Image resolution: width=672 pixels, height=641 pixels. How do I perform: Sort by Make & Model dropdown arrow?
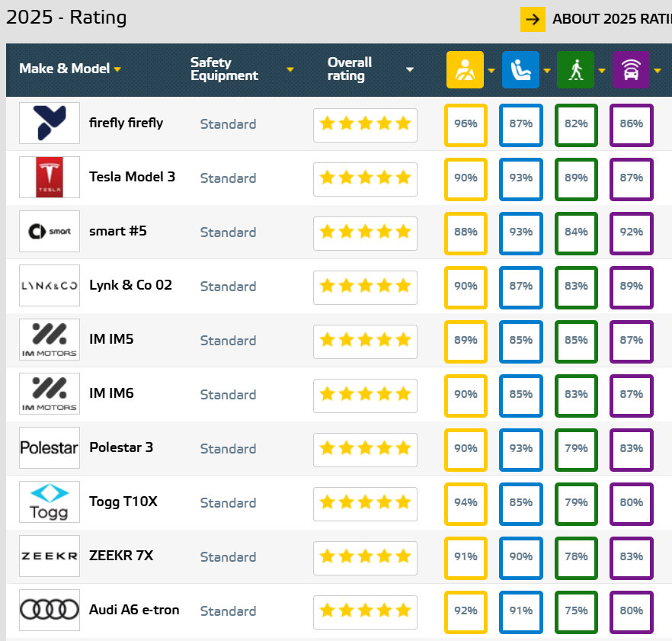117,69
